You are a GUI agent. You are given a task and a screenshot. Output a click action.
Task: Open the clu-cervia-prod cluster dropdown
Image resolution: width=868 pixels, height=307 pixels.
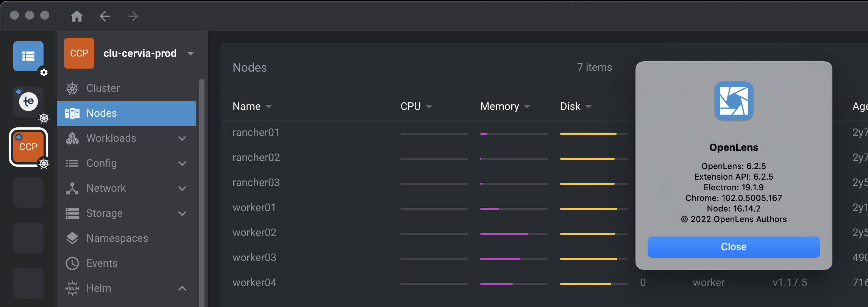pos(190,53)
